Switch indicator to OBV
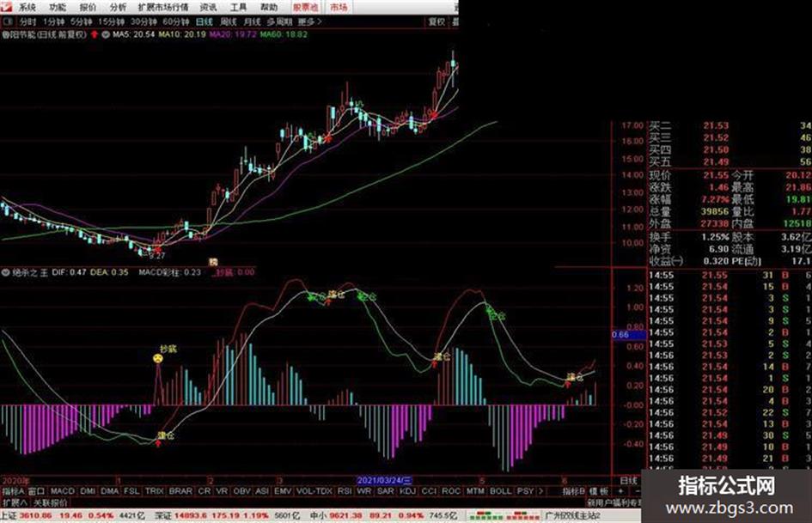The width and height of the screenshot is (812, 523). pos(241,491)
